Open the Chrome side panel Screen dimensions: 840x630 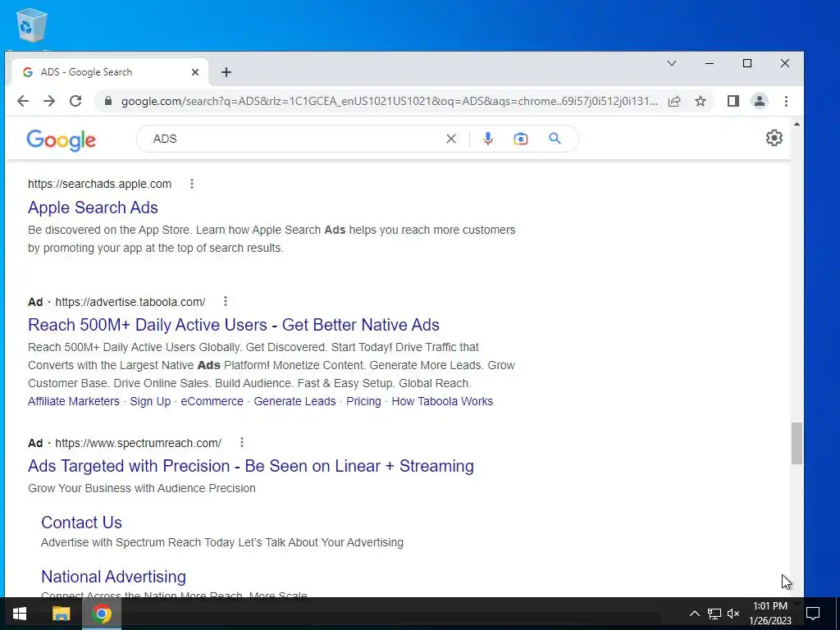(x=733, y=101)
